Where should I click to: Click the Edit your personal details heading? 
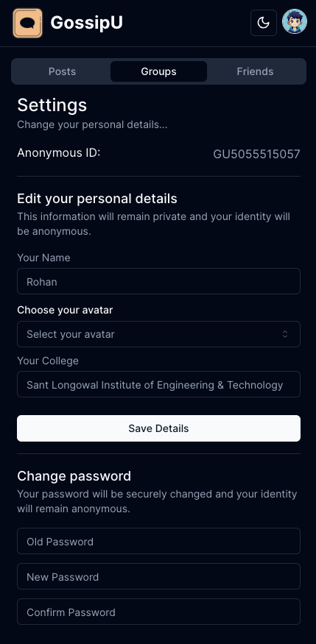[x=97, y=199]
